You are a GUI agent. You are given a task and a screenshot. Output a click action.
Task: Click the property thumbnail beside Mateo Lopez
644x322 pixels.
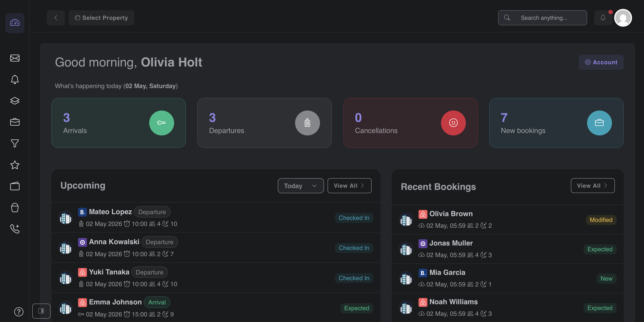coord(66,217)
